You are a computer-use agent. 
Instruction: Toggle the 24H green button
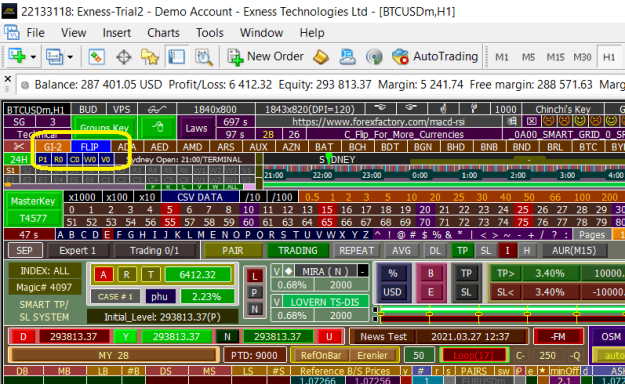click(18, 160)
